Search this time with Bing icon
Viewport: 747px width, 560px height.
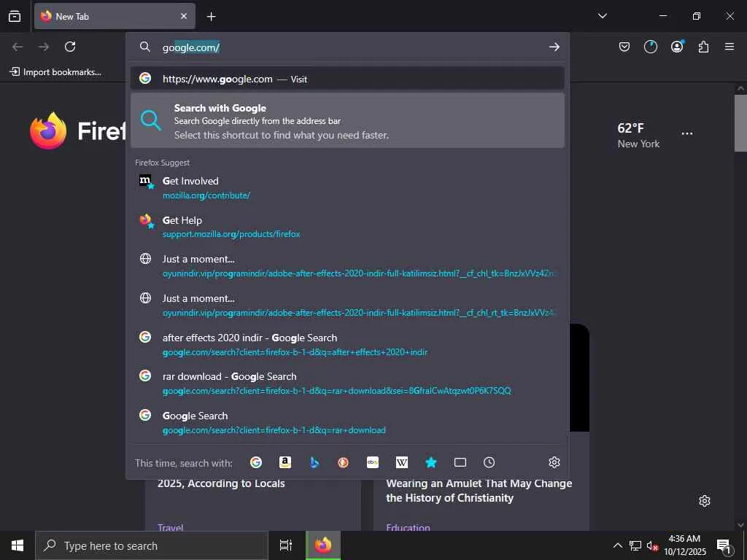coord(314,462)
